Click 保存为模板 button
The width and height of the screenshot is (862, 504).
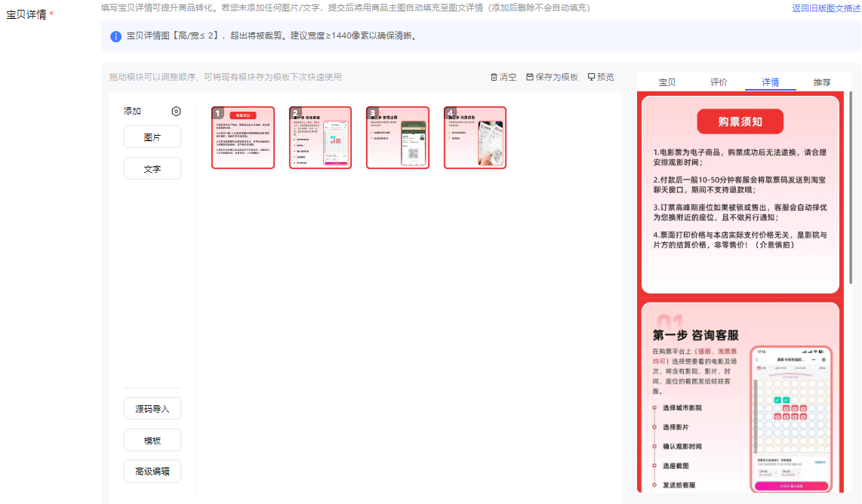[x=552, y=77]
